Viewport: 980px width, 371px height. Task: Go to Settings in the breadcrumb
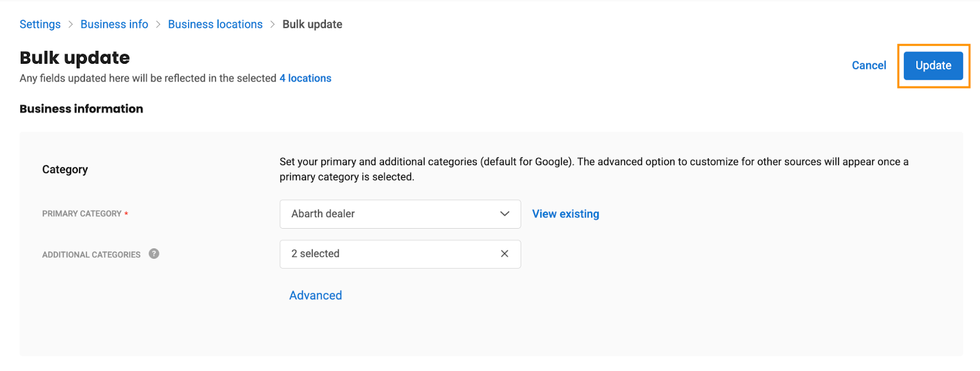pyautogui.click(x=40, y=25)
